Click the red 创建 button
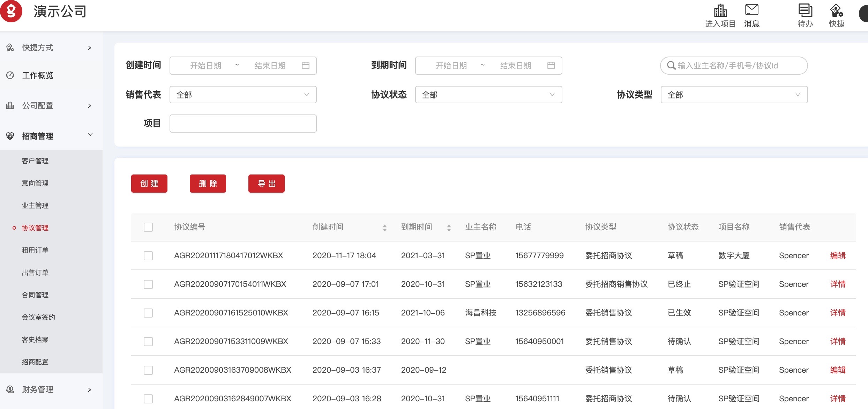 (x=149, y=184)
